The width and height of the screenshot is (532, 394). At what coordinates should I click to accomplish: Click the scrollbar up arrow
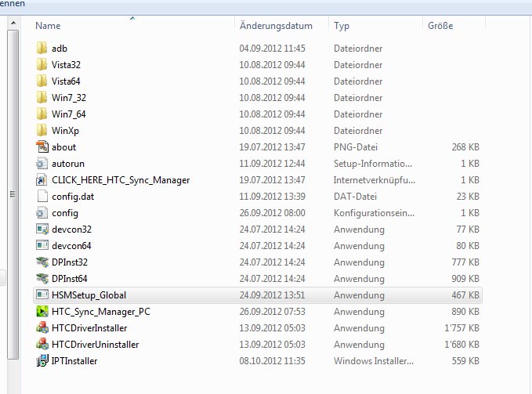pos(13,23)
